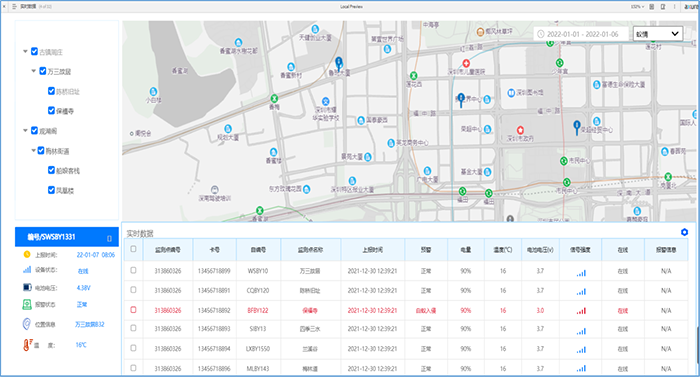This screenshot has width=700, height=377.
Task: Open the hamburger menu in the top bar
Action: [x=14, y=7]
